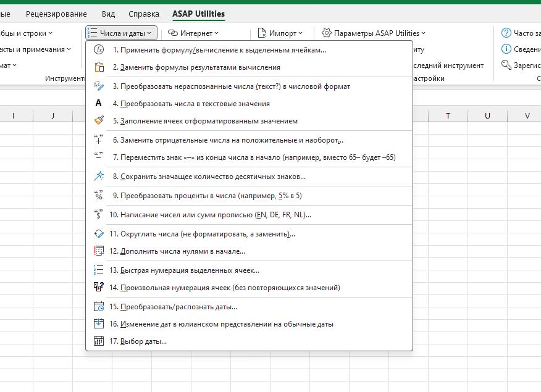The width and height of the screenshot is (541, 392).
Task: Click column header J in the spreadsheet
Action: (52, 115)
